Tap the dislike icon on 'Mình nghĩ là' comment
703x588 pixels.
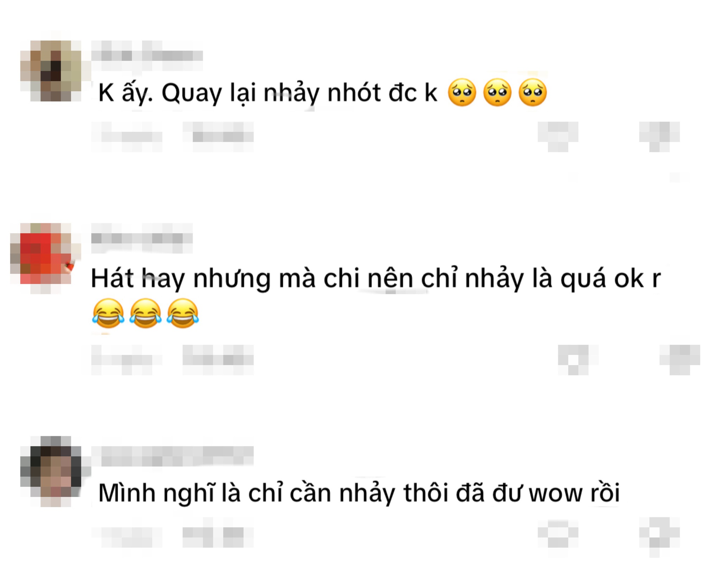tap(659, 537)
